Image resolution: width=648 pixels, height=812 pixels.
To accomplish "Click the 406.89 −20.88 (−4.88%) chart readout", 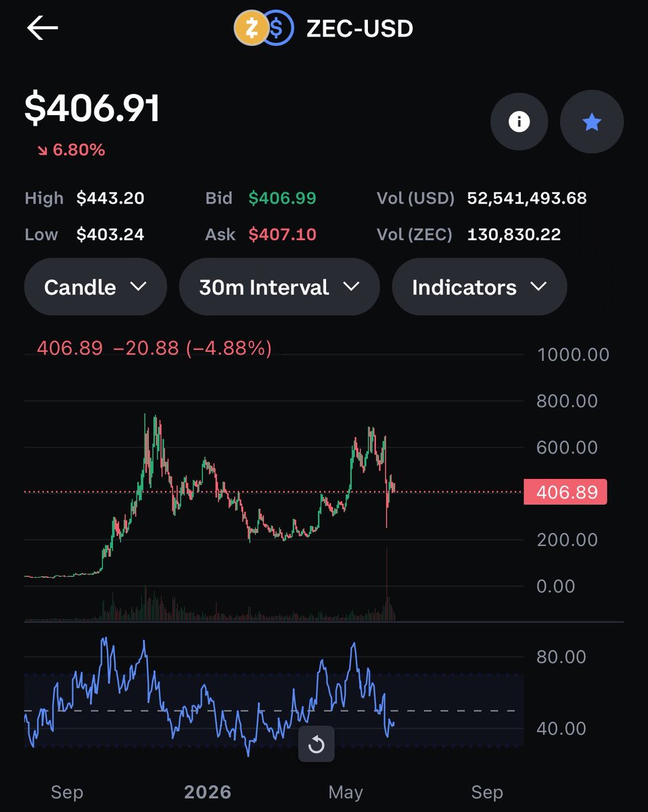I will tap(154, 348).
